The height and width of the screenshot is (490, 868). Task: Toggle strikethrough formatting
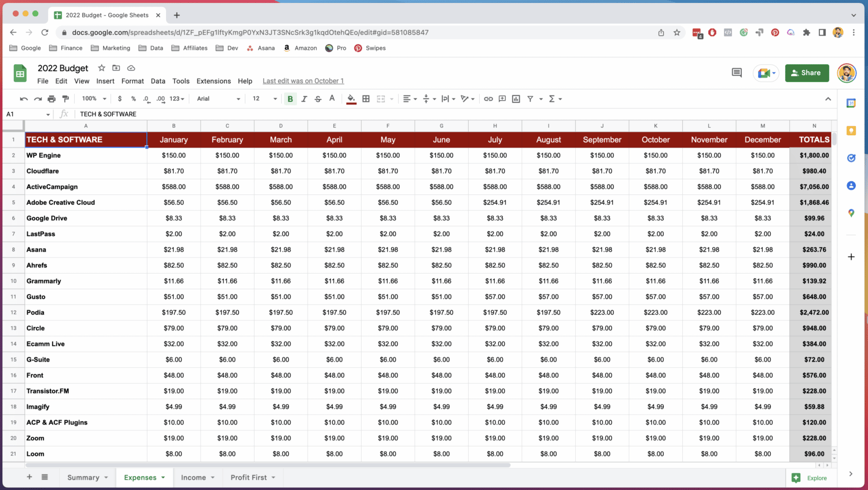tap(318, 99)
